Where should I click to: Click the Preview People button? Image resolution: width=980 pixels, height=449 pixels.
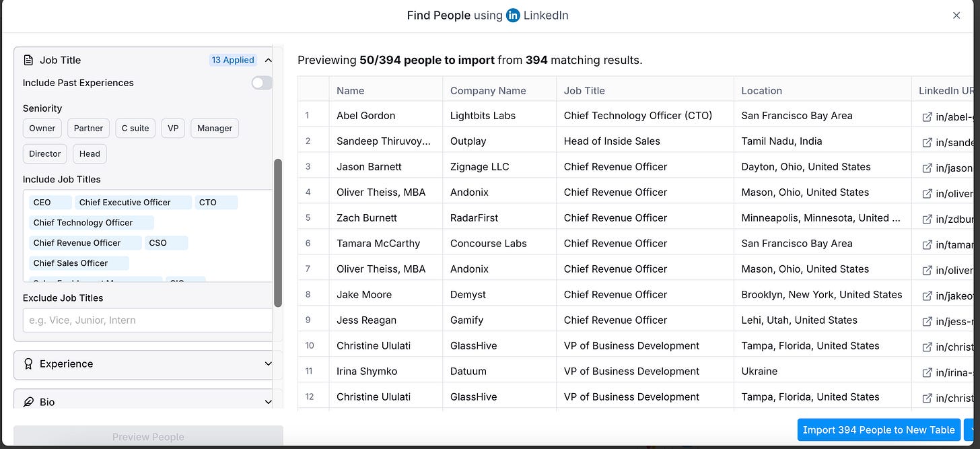[x=148, y=436]
